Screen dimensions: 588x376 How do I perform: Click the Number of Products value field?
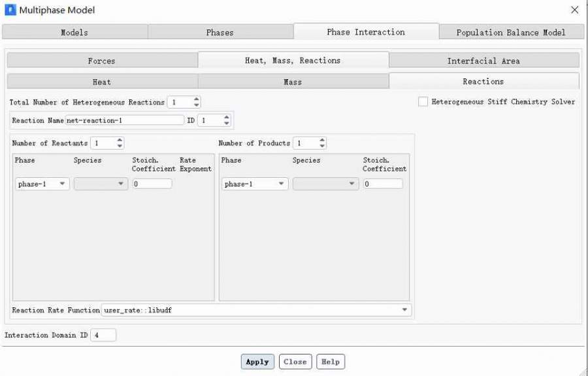[x=306, y=143]
